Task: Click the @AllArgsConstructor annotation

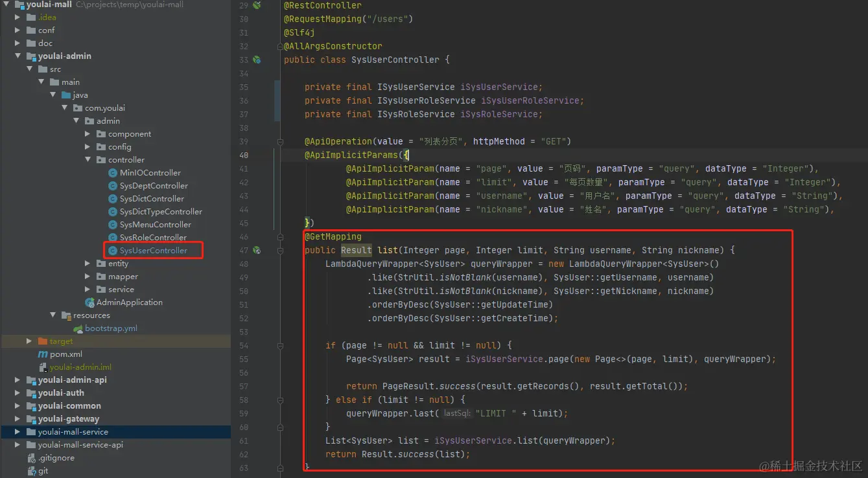Action: click(x=333, y=46)
